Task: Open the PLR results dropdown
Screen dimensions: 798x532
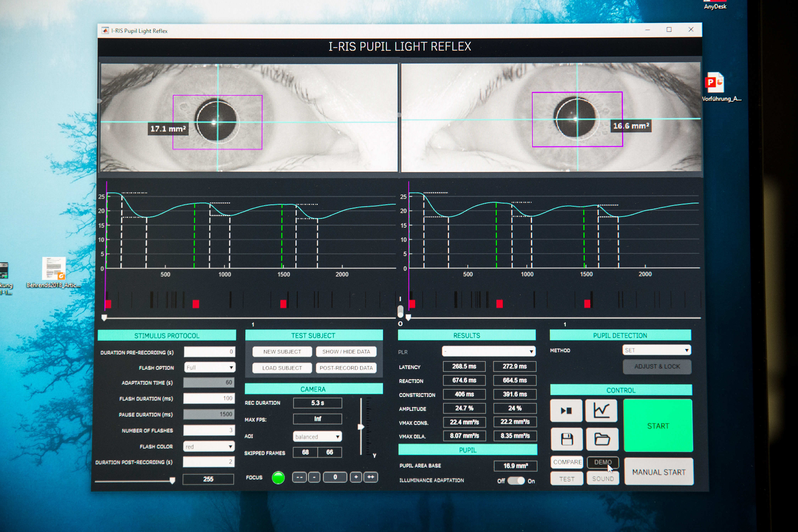Action: coord(489,351)
